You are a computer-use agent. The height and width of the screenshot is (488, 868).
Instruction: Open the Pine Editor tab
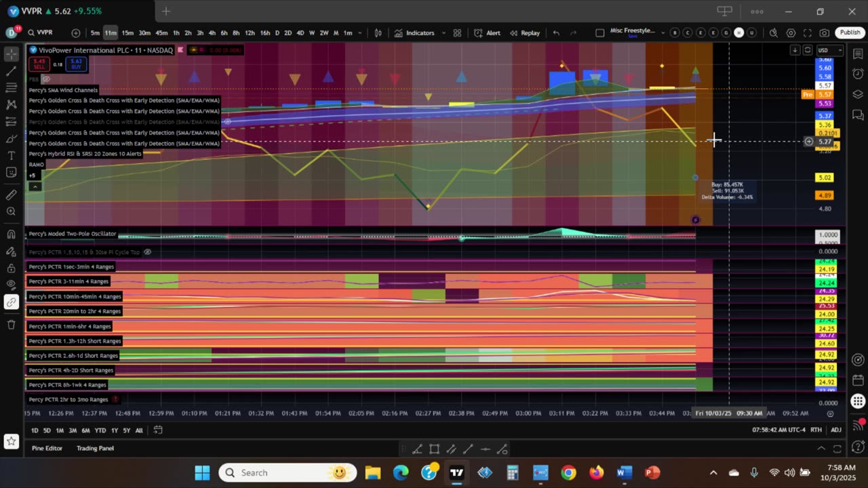pos(47,448)
